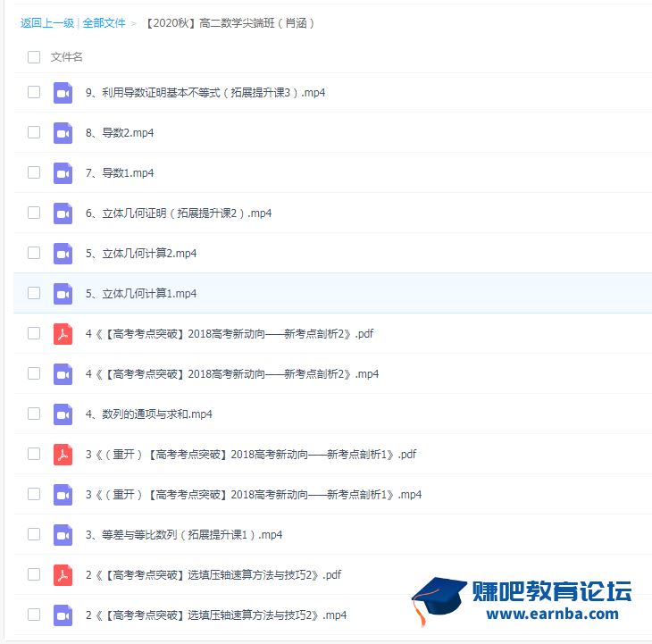Click the PDF icon for 4《高考考点突破》新考点剖析2.pdf
This screenshot has width=652, height=644.
63,334
